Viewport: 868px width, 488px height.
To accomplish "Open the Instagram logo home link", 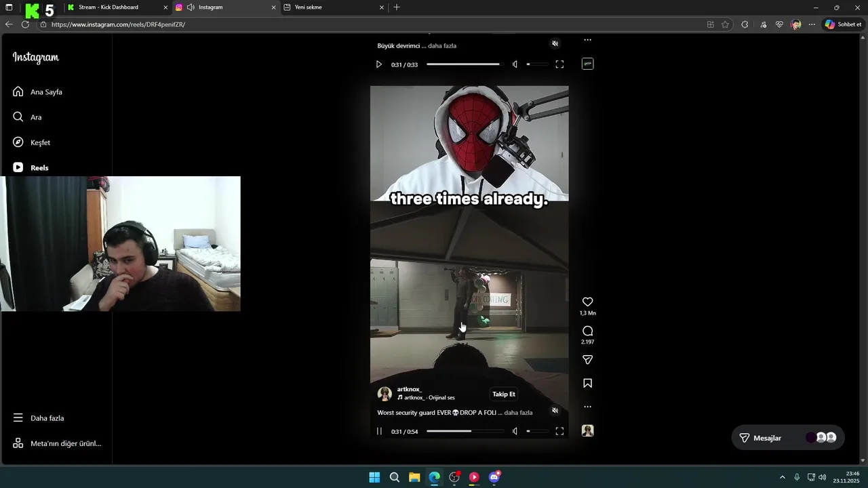I will click(x=36, y=58).
